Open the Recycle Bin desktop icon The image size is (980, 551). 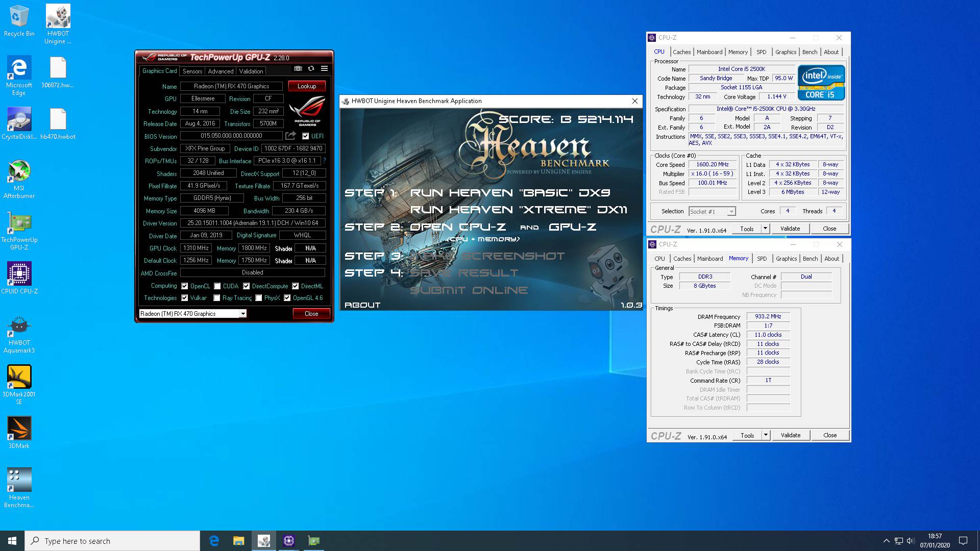tap(19, 21)
